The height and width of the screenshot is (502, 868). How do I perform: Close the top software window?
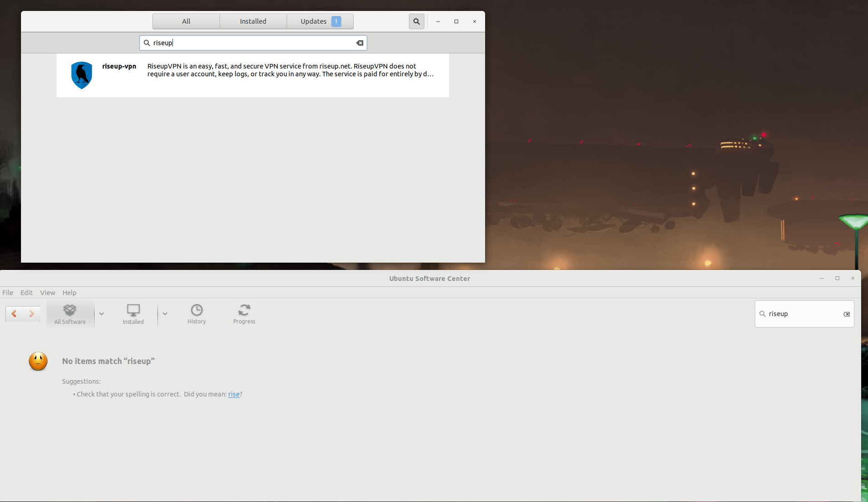pos(475,21)
